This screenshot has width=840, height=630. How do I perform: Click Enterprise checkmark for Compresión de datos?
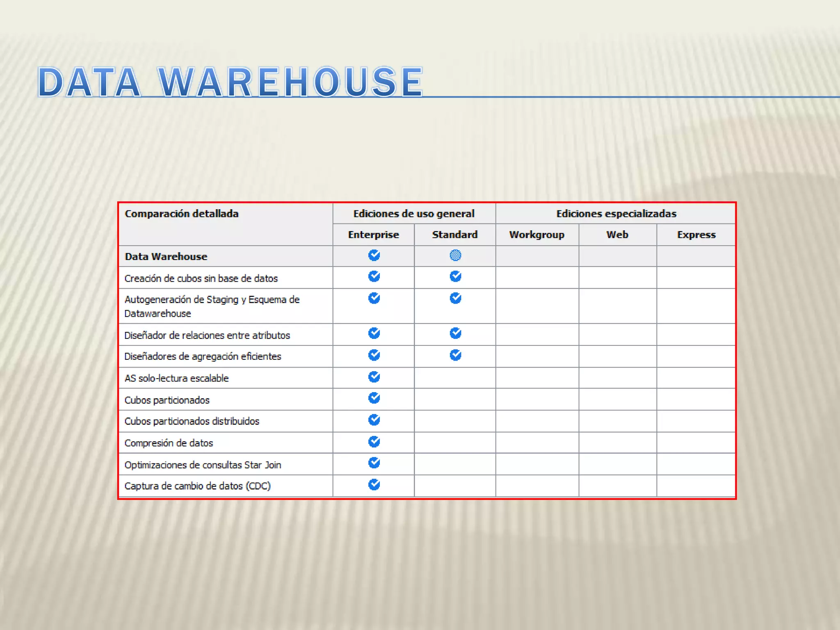tap(374, 442)
